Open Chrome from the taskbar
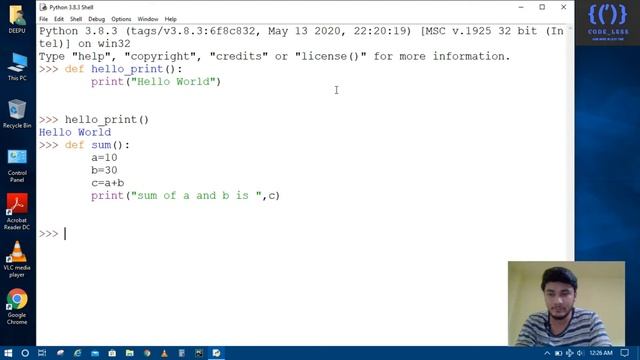 pos(147,353)
